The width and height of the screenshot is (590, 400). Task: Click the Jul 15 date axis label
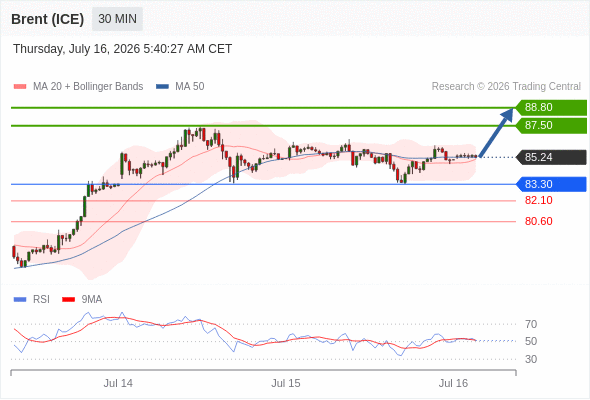(x=286, y=383)
